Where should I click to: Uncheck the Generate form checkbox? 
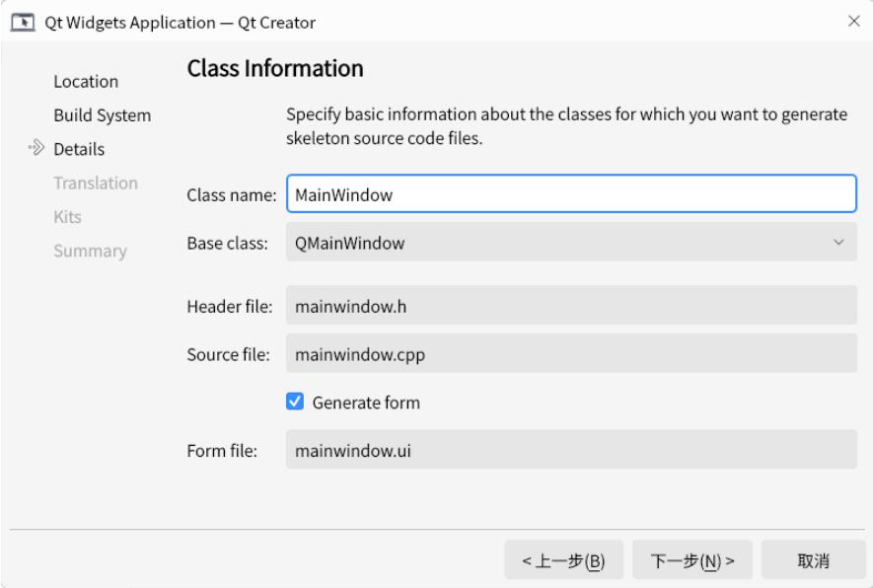coord(294,403)
